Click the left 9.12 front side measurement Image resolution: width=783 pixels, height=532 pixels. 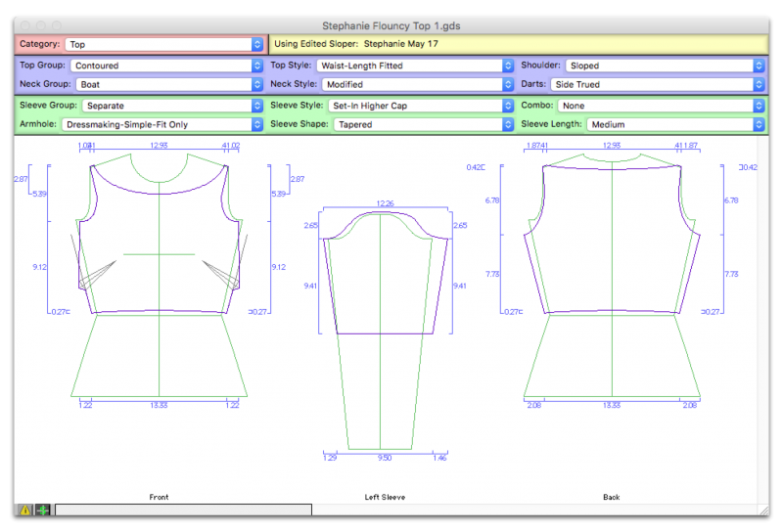pyautogui.click(x=39, y=267)
